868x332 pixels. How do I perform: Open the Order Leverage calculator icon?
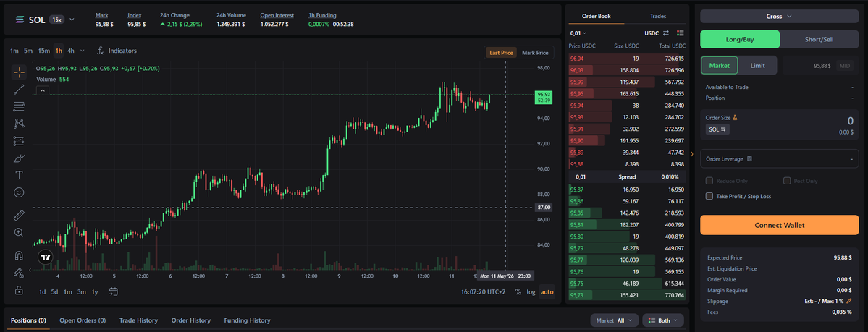coord(749,159)
